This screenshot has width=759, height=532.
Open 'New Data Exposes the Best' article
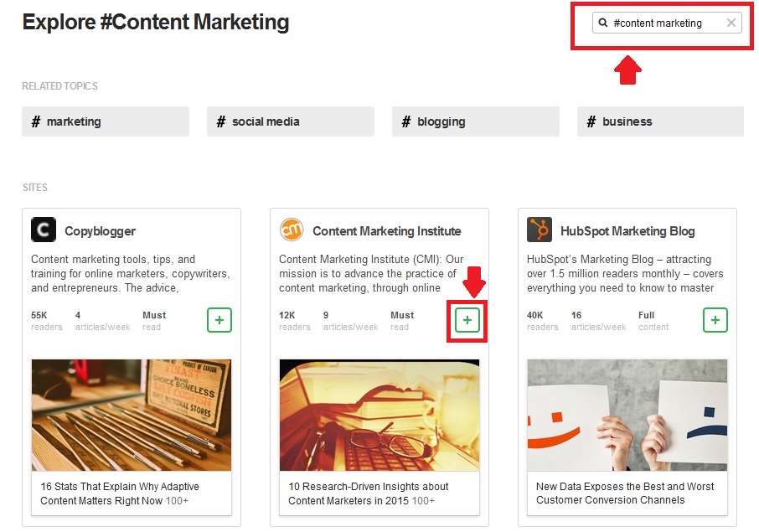click(625, 493)
